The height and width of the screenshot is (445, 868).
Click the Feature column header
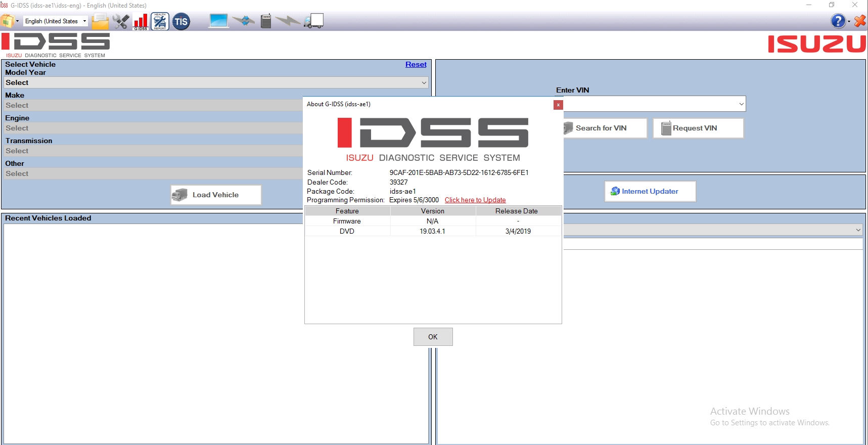point(347,211)
